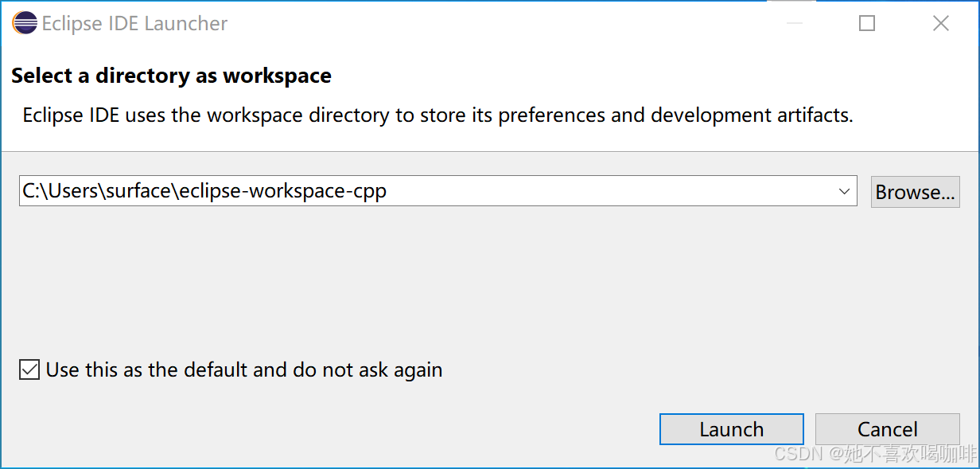Viewport: 980px width, 469px height.
Task: Uncheck the default workspace checkbox box
Action: [29, 370]
